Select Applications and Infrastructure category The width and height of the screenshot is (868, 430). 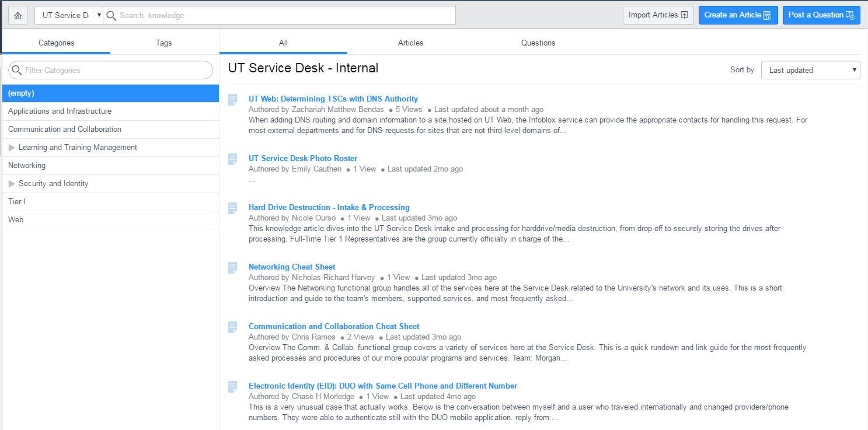click(x=110, y=111)
